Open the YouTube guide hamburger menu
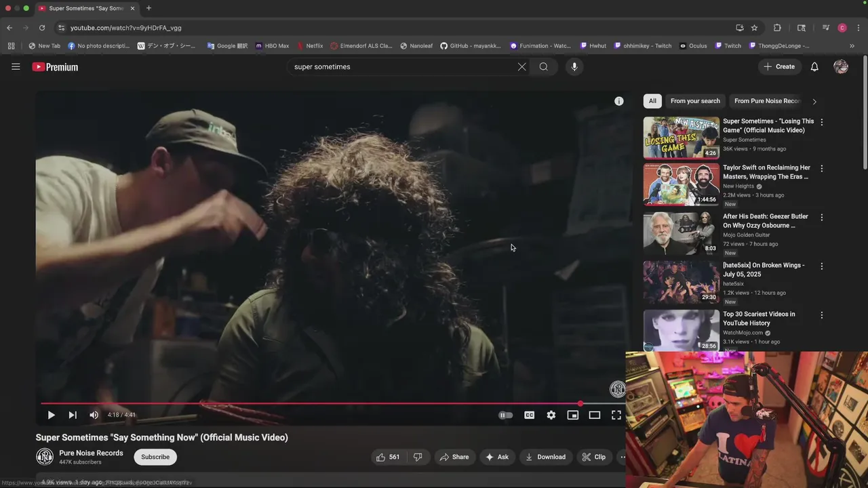Image resolution: width=868 pixels, height=488 pixels. 16,66
